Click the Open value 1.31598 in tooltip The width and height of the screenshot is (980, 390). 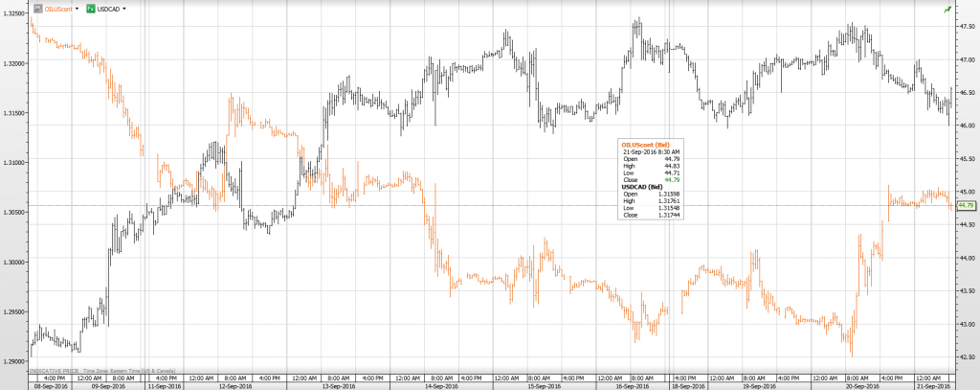tap(667, 194)
